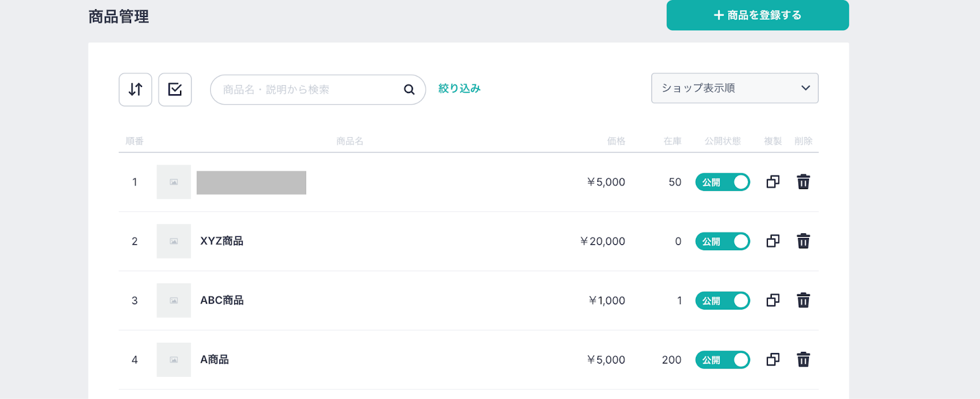Toggle 公開 switch for XYZ商品
Viewport: 980px width, 399px height.
(x=723, y=242)
